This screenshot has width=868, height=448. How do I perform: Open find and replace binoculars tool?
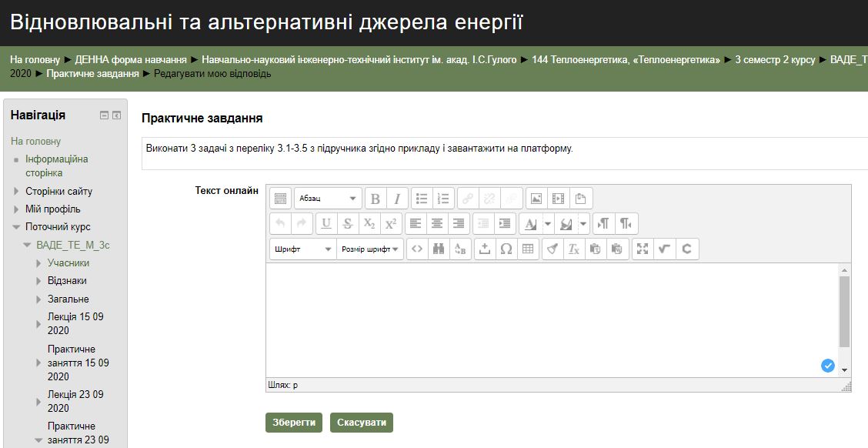(439, 249)
